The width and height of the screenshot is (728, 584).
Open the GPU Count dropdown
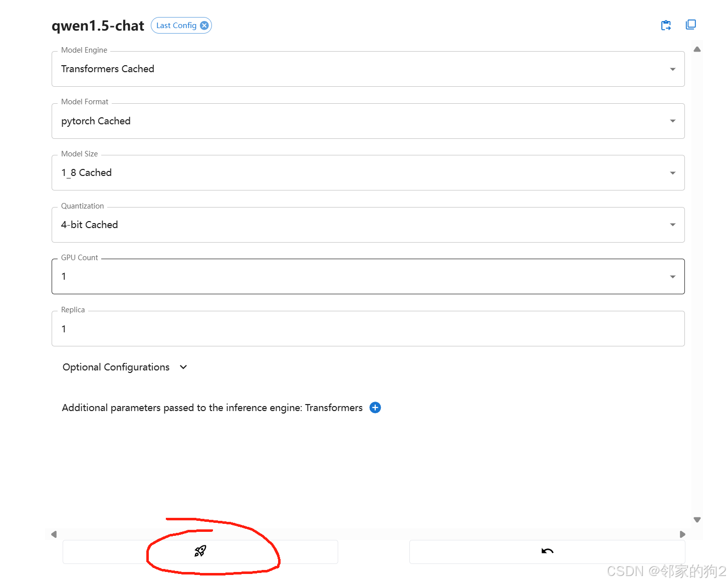point(368,277)
